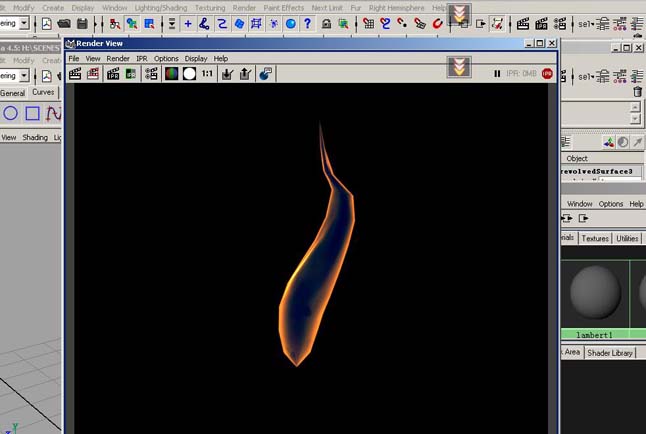Open Help menu in Render View

pyautogui.click(x=221, y=59)
